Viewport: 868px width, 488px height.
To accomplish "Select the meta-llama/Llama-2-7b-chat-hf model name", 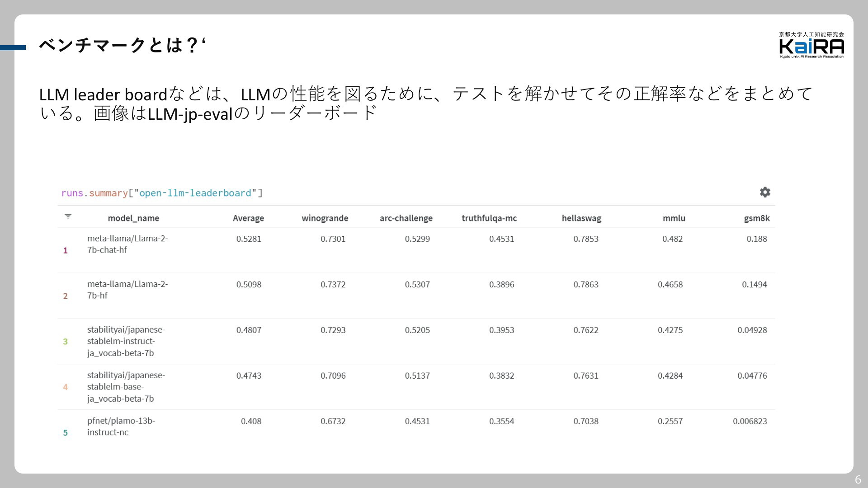I will click(127, 244).
